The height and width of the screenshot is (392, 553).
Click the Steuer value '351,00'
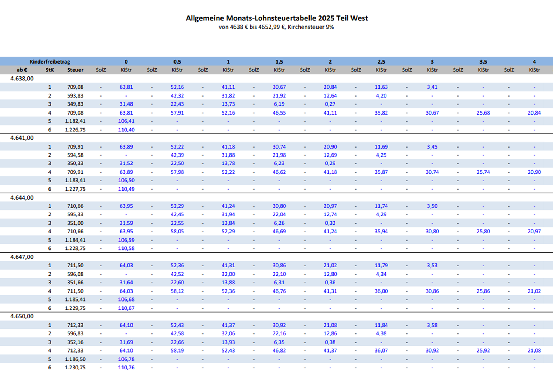[75, 223]
